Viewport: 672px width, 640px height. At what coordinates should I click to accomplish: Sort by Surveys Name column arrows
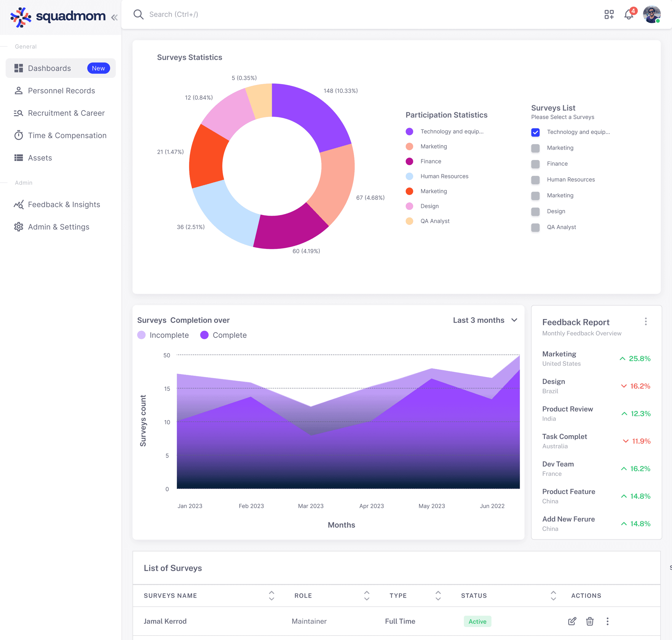point(271,596)
